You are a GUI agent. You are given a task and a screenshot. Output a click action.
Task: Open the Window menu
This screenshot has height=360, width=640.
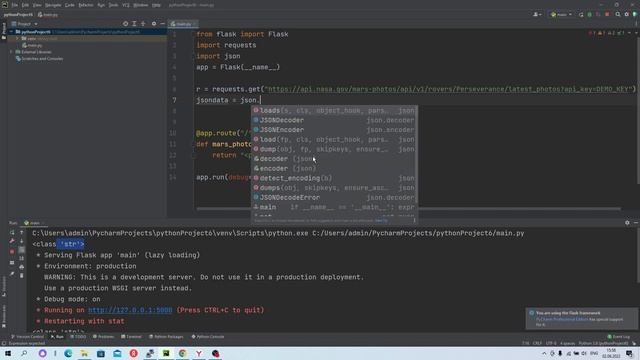point(141,5)
